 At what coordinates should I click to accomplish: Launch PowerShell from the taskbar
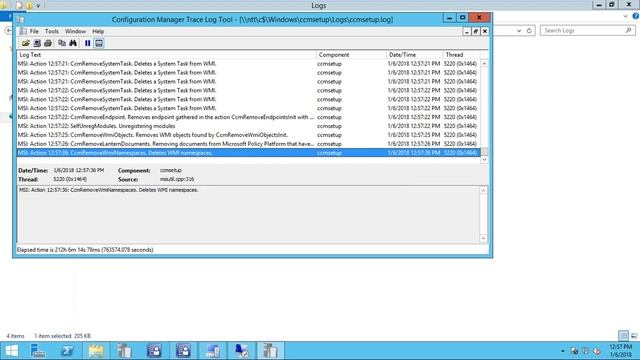click(67, 351)
